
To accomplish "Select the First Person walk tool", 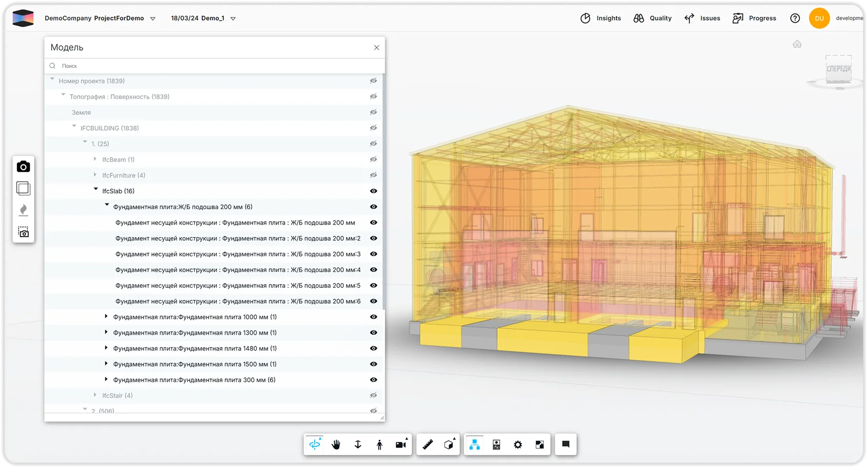I will click(379, 444).
